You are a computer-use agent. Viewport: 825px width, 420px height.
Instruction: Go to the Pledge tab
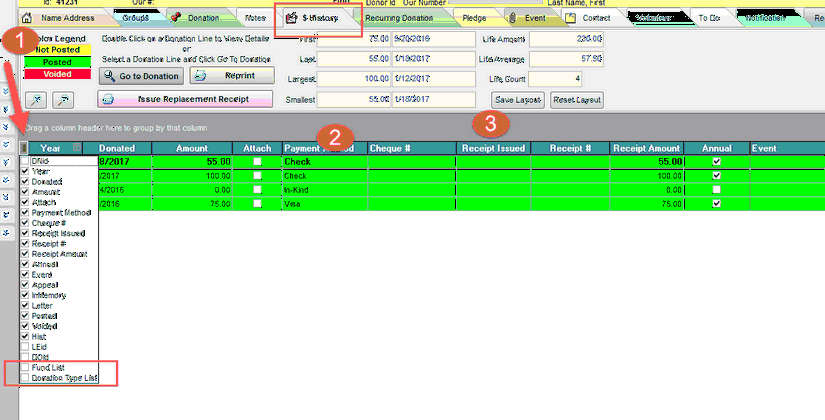474,18
